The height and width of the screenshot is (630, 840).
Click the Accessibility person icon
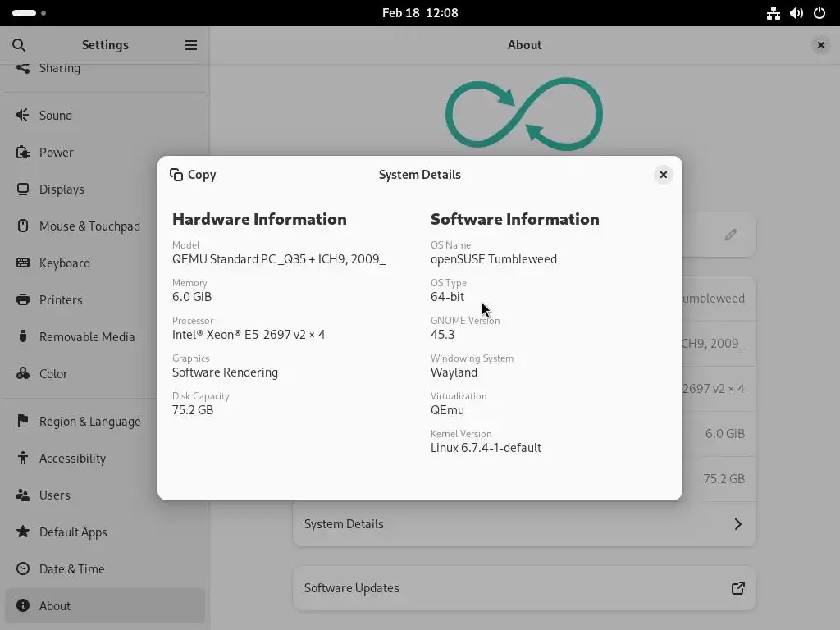point(22,458)
